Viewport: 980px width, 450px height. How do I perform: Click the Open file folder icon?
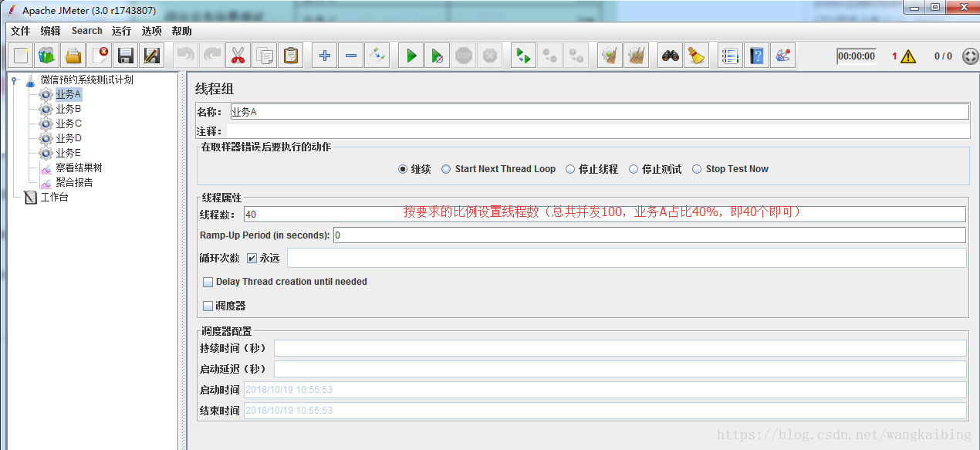73,56
